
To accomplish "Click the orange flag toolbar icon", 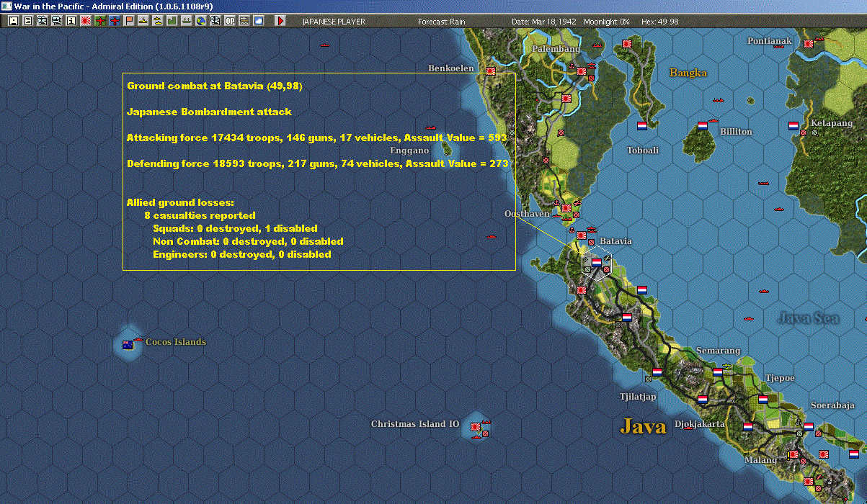I will [x=130, y=21].
